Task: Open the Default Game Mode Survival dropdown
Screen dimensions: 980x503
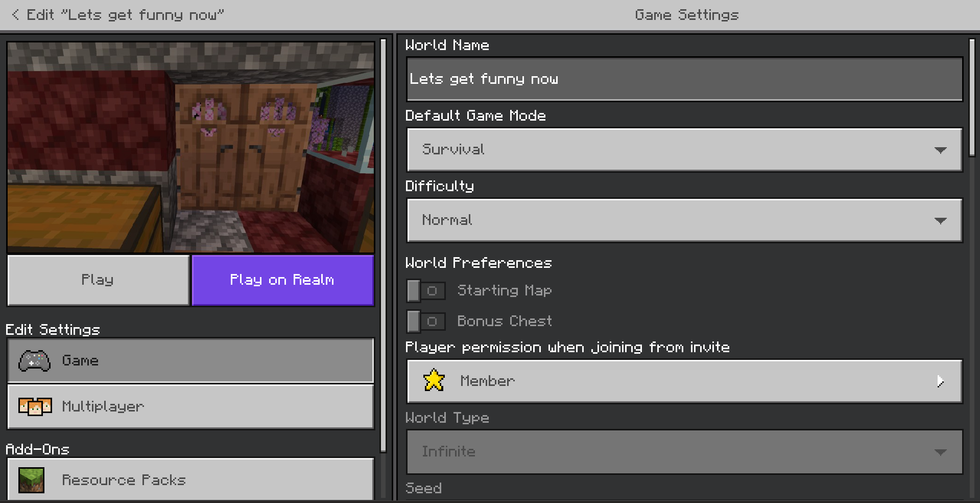Action: point(684,149)
